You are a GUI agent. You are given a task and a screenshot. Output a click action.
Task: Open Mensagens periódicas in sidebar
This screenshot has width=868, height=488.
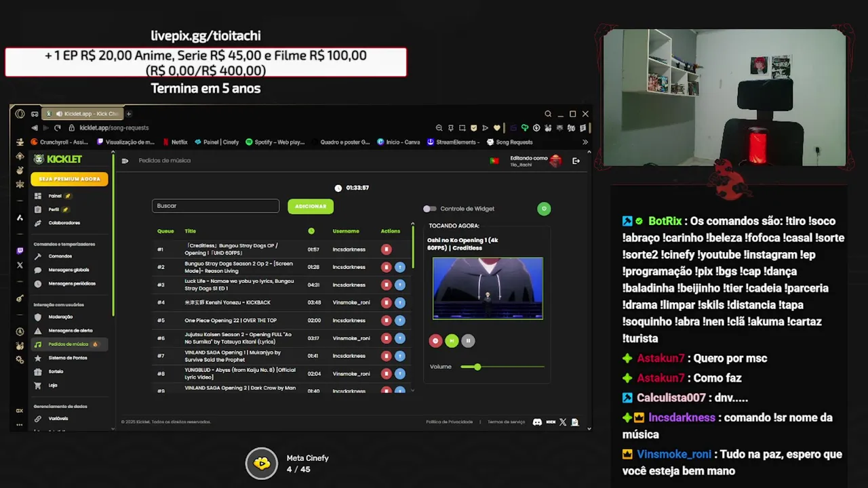point(72,283)
